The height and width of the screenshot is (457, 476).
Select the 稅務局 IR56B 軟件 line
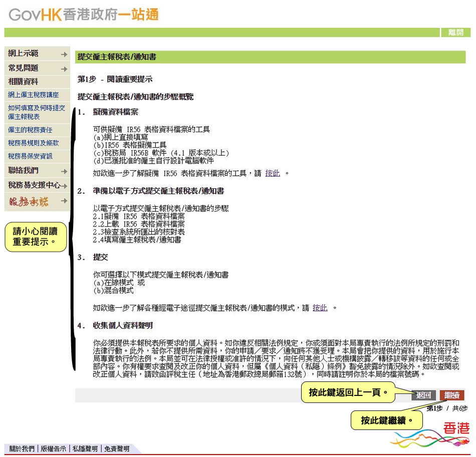click(x=161, y=153)
